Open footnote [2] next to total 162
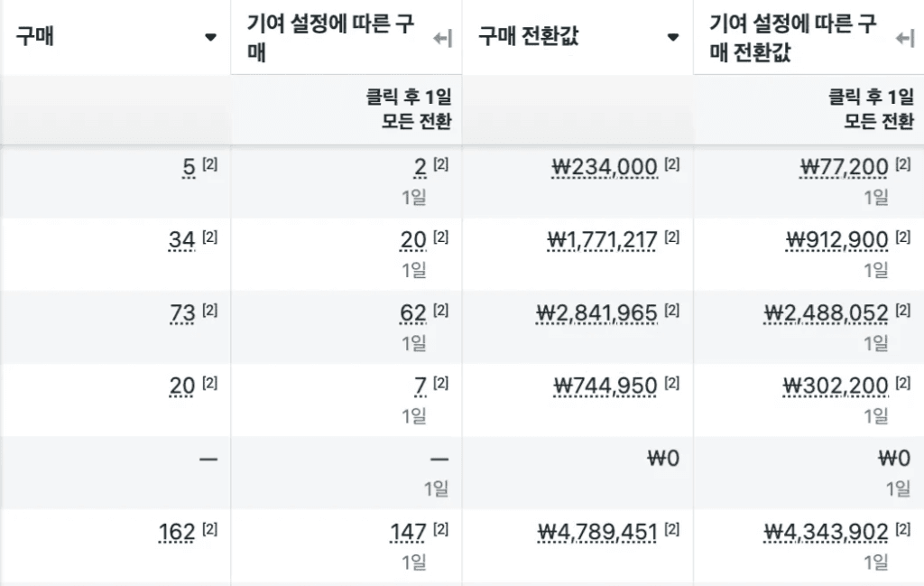 point(210,529)
